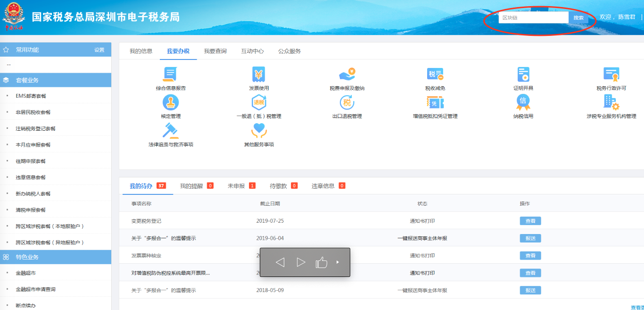Select the 税收减免 icon
The image size is (644, 310).
[x=435, y=75]
